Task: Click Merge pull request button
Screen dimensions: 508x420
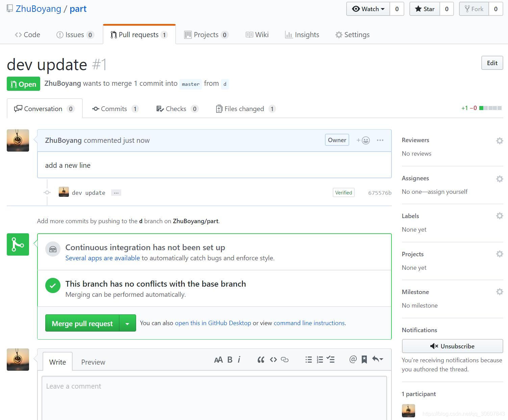Action: (x=82, y=323)
